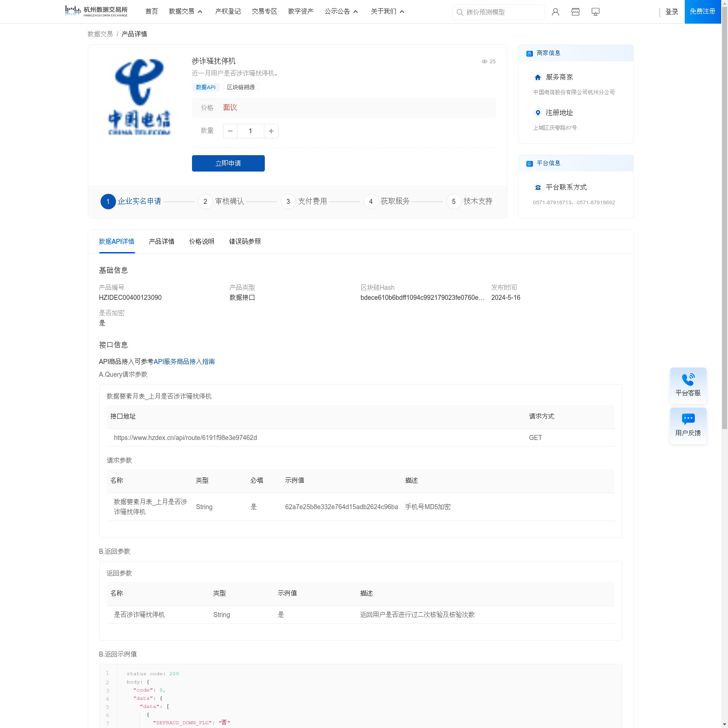728x728 pixels.
Task: Click merchant name 中国电信股份有限公司杭州分公司
Action: (574, 92)
